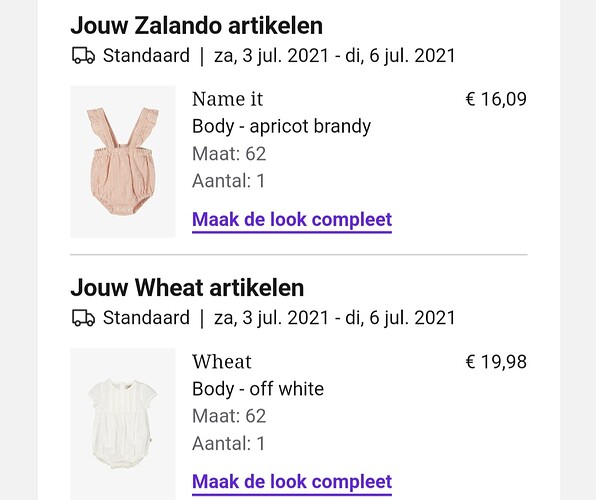Click Maat: 62 of the off white body

(229, 416)
